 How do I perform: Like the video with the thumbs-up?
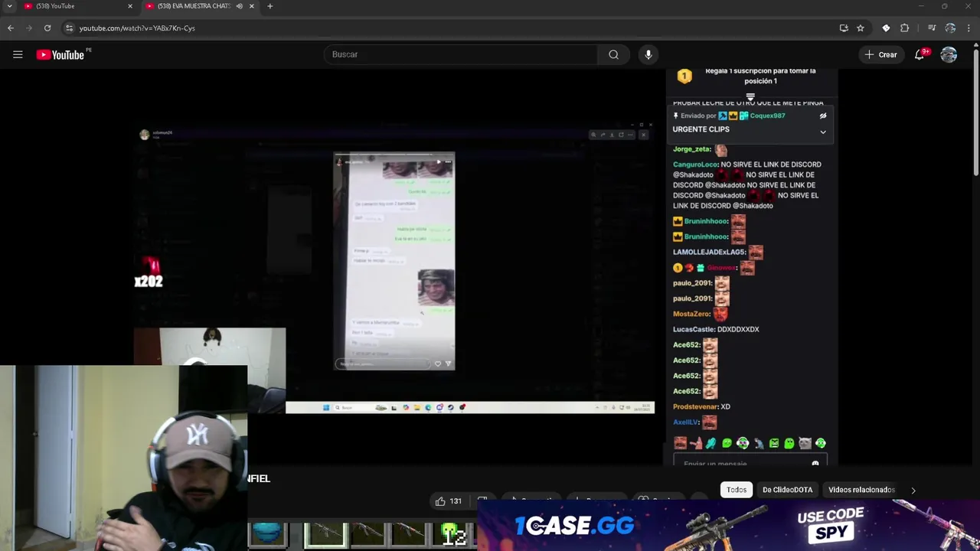coord(440,501)
